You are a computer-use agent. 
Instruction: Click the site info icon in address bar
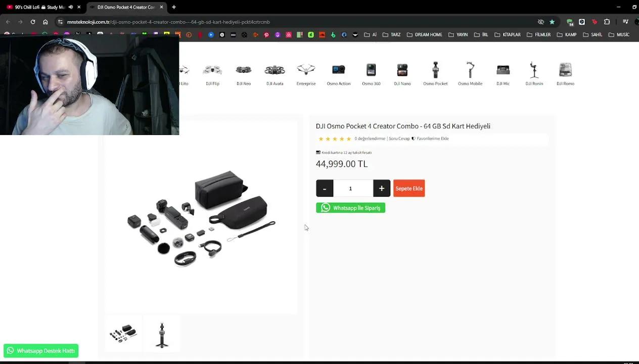coord(60,22)
